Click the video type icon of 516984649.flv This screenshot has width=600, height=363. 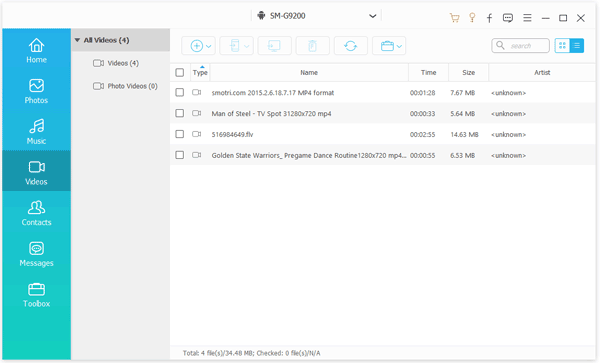(197, 134)
